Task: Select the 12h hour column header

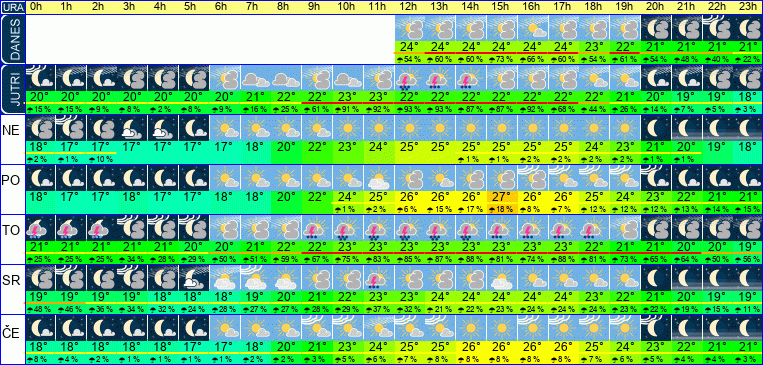Action: (x=410, y=7)
